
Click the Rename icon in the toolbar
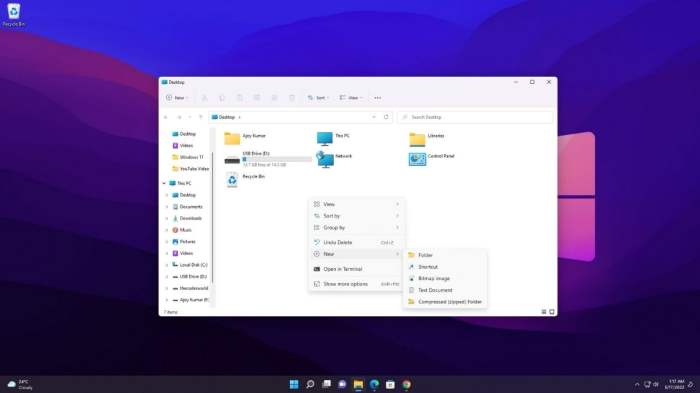tap(257, 98)
